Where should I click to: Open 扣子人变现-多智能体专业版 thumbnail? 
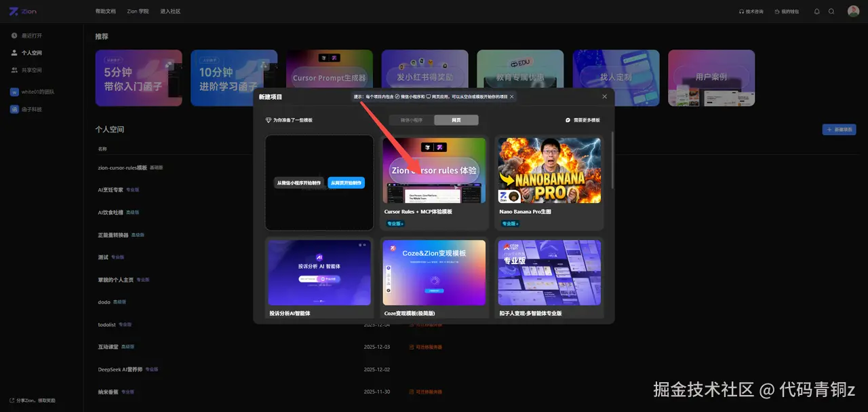(550, 273)
